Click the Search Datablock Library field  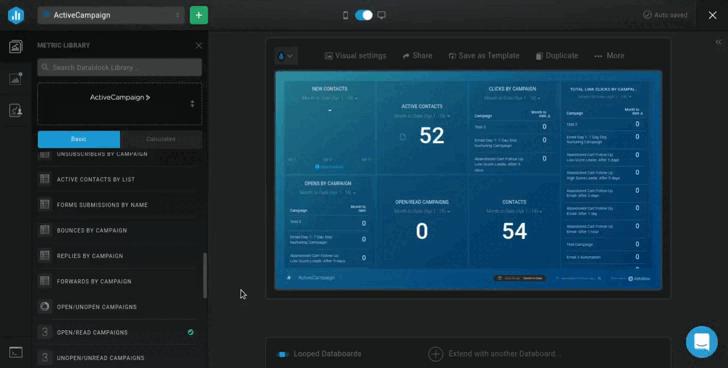120,67
